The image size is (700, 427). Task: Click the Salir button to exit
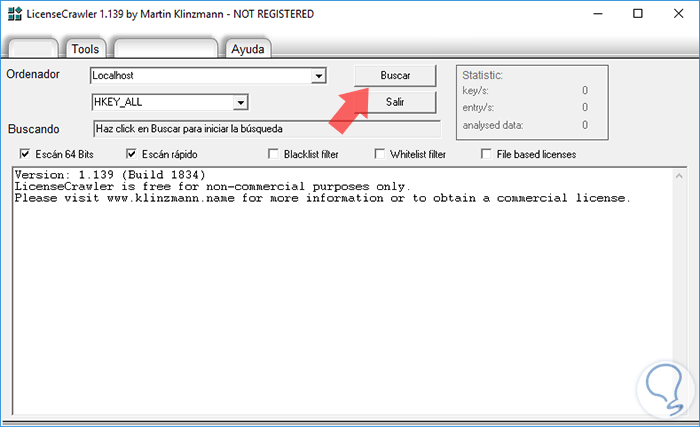395,102
